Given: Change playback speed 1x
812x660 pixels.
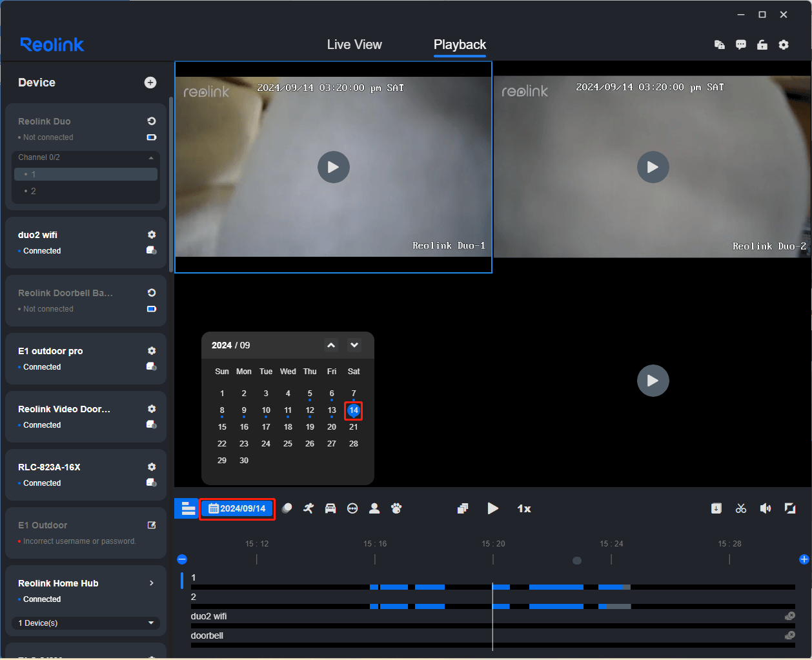Looking at the screenshot, I should click(x=524, y=509).
